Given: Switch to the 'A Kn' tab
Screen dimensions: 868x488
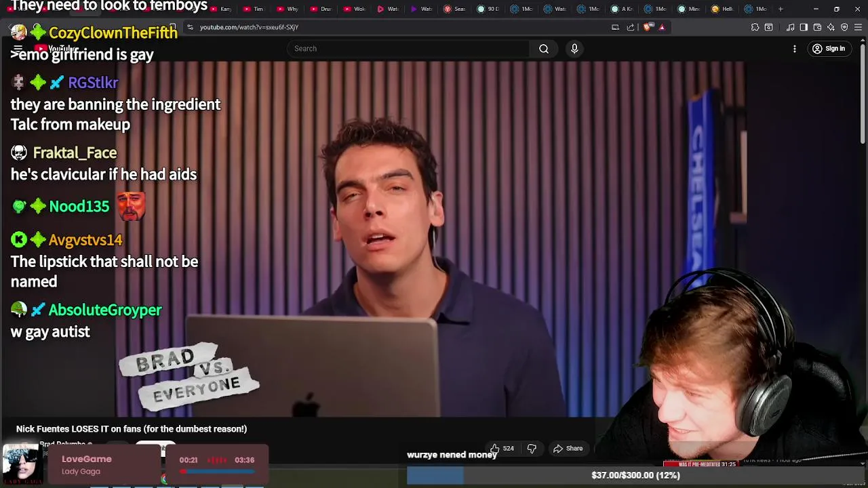Looking at the screenshot, I should coord(621,9).
